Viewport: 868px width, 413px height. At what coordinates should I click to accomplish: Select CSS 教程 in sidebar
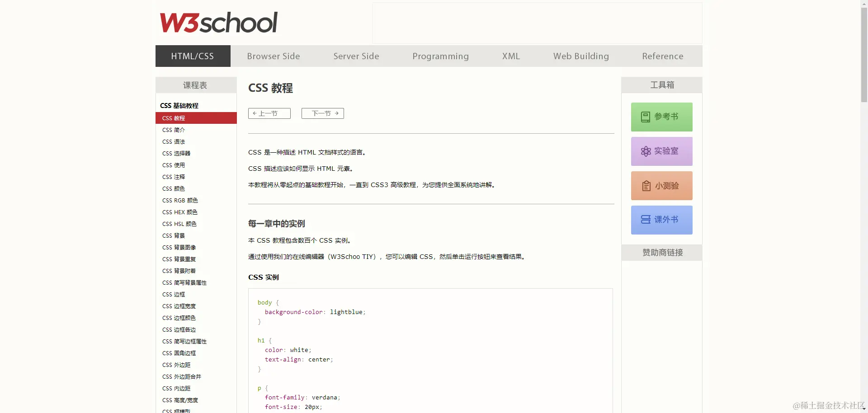tap(196, 118)
